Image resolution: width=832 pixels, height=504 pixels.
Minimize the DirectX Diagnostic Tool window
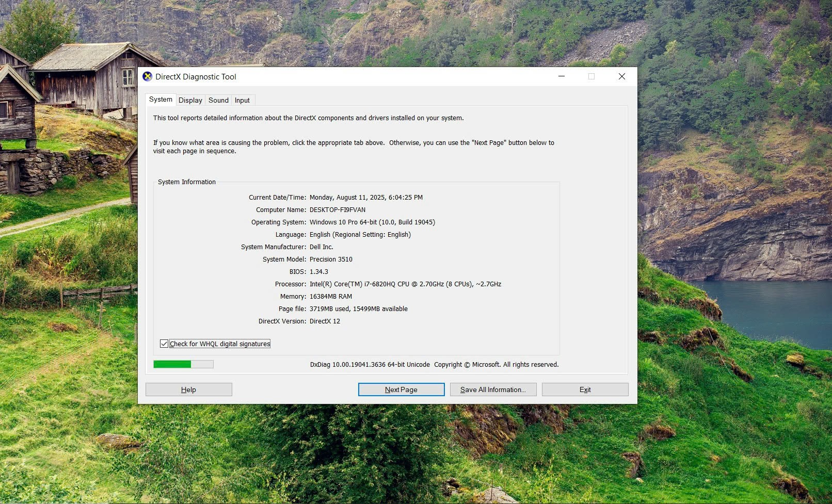point(562,76)
